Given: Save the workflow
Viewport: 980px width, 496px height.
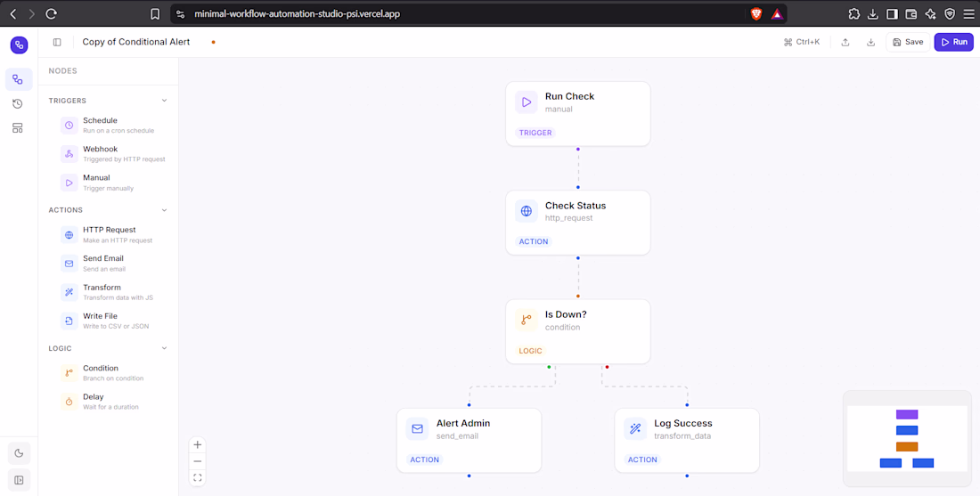Looking at the screenshot, I should (x=908, y=42).
